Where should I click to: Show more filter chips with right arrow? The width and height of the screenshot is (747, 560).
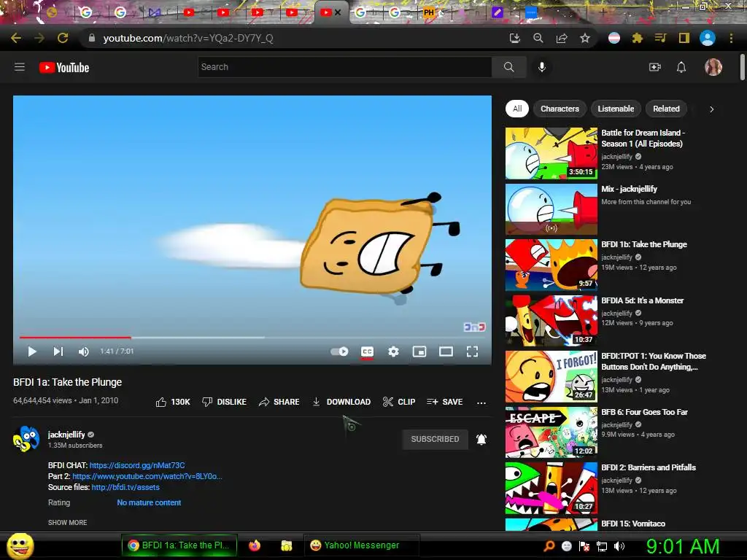pyautogui.click(x=711, y=109)
